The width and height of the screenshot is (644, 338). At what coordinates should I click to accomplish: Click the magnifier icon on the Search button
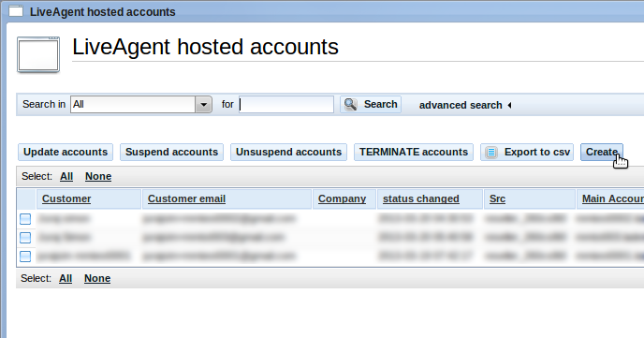(x=350, y=104)
